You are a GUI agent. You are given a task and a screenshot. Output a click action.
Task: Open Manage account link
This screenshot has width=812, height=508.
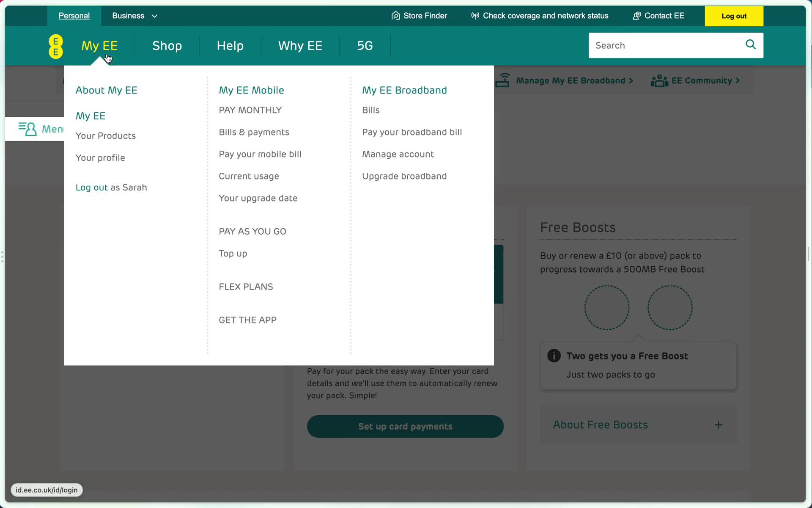click(x=398, y=154)
